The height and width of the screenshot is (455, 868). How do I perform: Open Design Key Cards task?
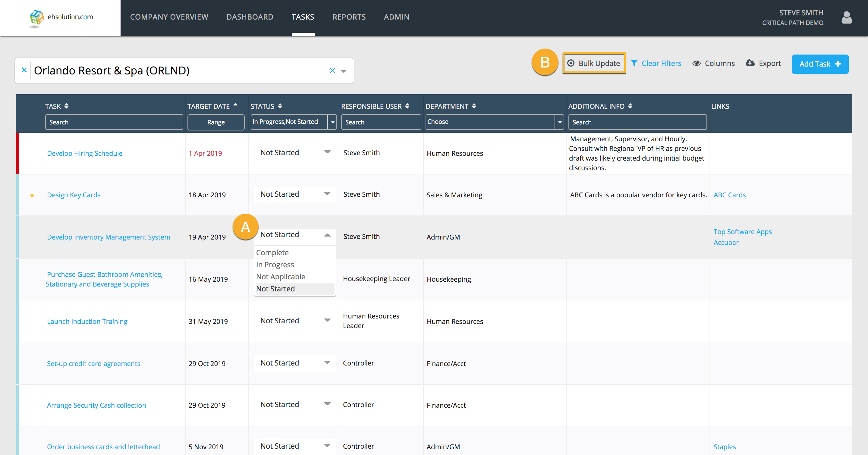tap(74, 195)
